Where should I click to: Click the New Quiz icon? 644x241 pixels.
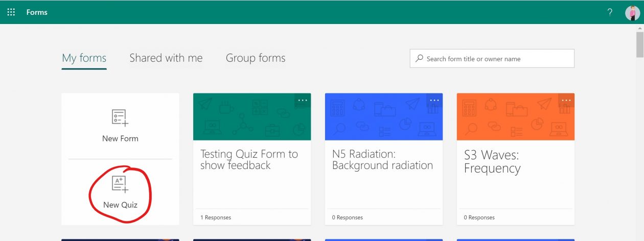[120, 184]
